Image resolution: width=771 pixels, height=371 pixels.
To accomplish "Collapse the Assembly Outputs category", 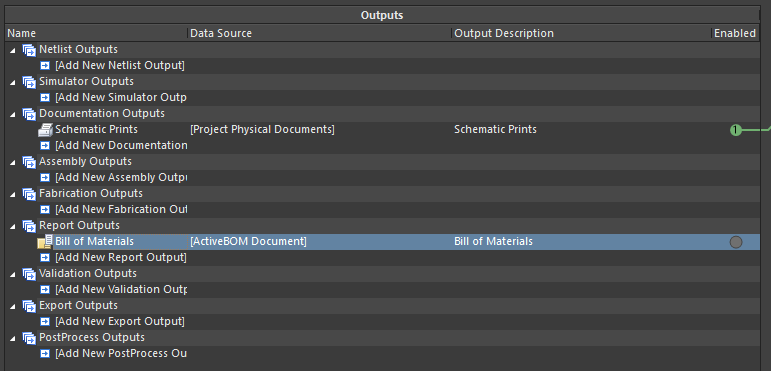I will pyautogui.click(x=13, y=162).
